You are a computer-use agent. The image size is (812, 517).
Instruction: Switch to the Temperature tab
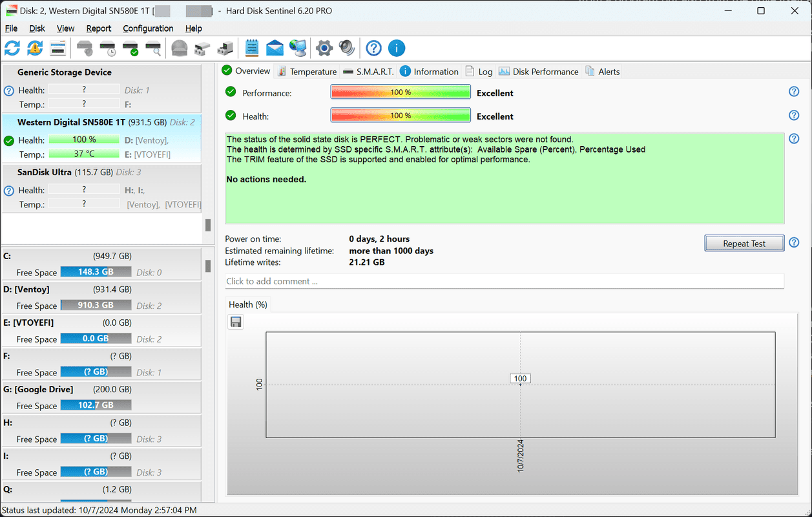[307, 72]
